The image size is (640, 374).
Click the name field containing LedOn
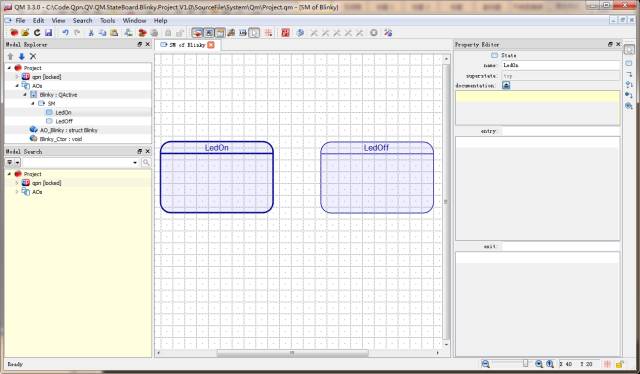coord(561,65)
